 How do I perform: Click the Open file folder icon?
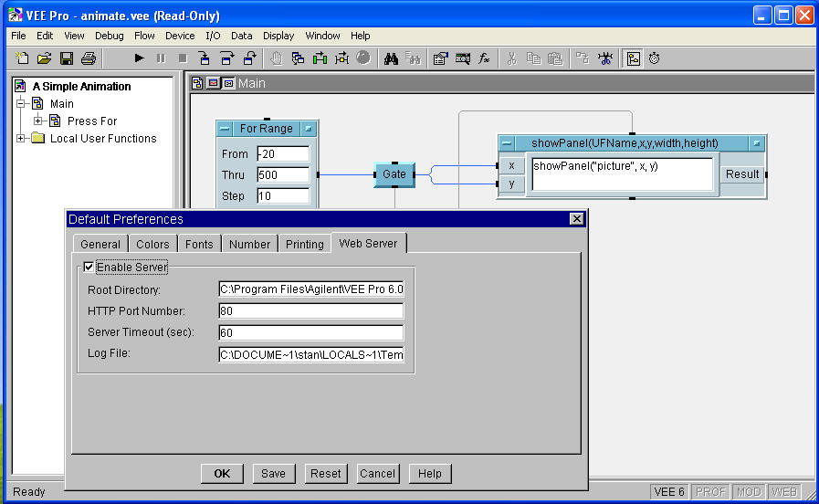click(44, 58)
